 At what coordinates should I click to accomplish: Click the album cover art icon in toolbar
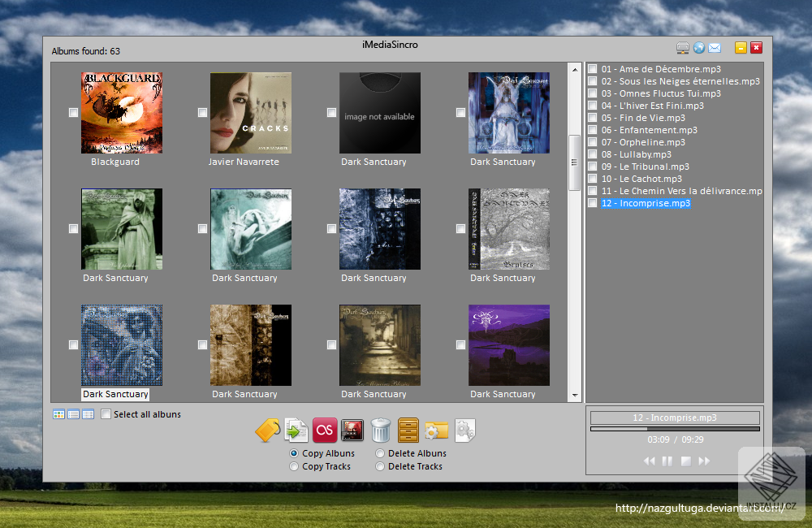pyautogui.click(x=352, y=430)
